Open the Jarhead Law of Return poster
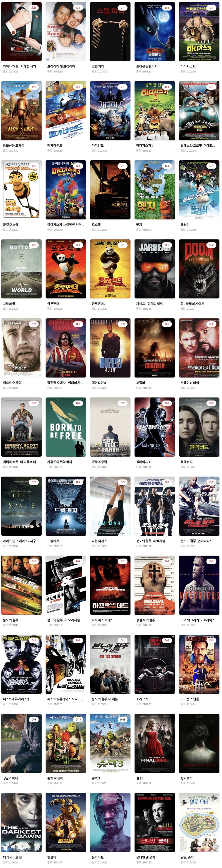This screenshot has height=868, width=222. click(155, 269)
